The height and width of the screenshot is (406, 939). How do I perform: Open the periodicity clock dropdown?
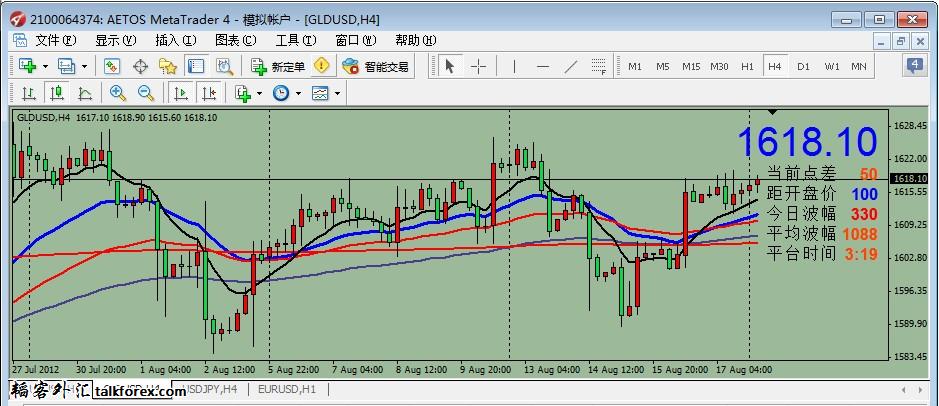298,93
